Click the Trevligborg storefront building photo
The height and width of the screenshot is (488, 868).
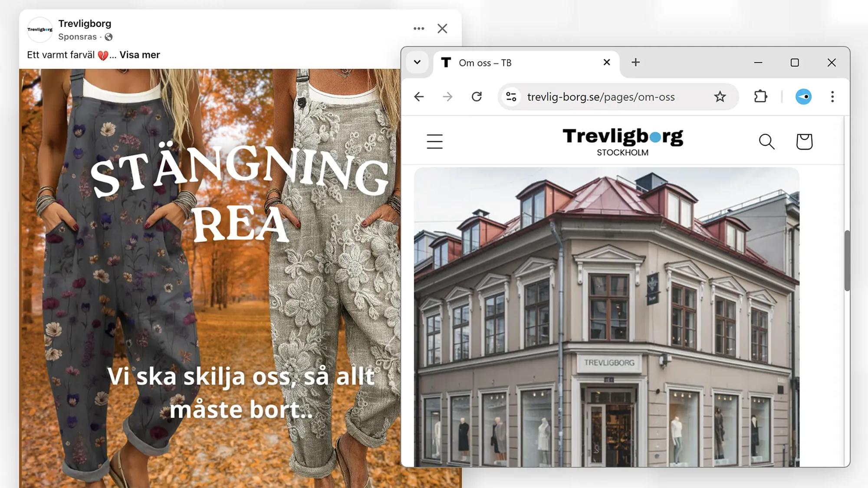point(607,317)
